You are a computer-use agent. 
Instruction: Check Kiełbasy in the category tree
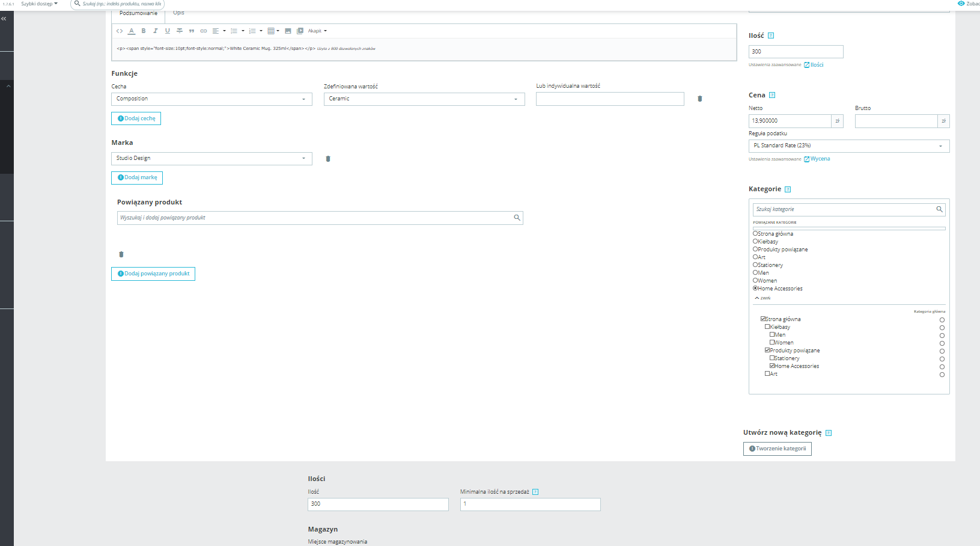click(x=767, y=327)
